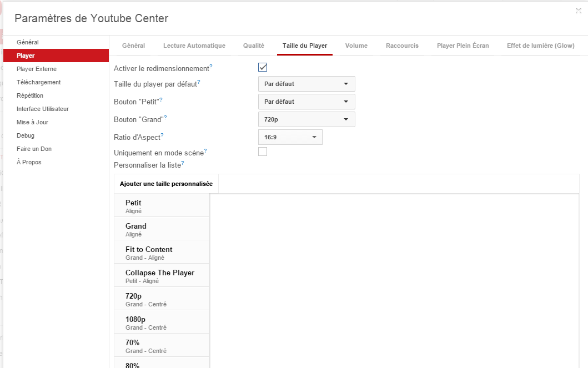Open Debug sidebar section
Image resolution: width=588 pixels, height=368 pixels.
pos(56,135)
